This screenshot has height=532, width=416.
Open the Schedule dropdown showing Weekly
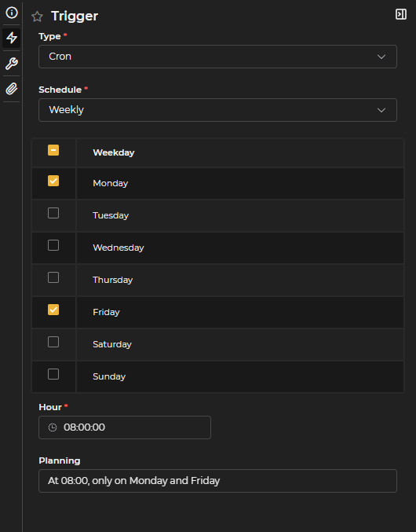coord(217,110)
